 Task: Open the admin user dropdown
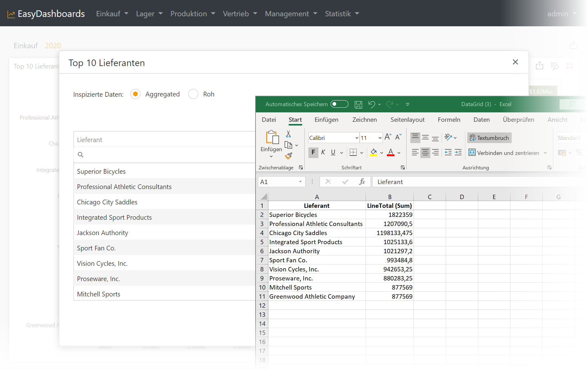(x=561, y=14)
